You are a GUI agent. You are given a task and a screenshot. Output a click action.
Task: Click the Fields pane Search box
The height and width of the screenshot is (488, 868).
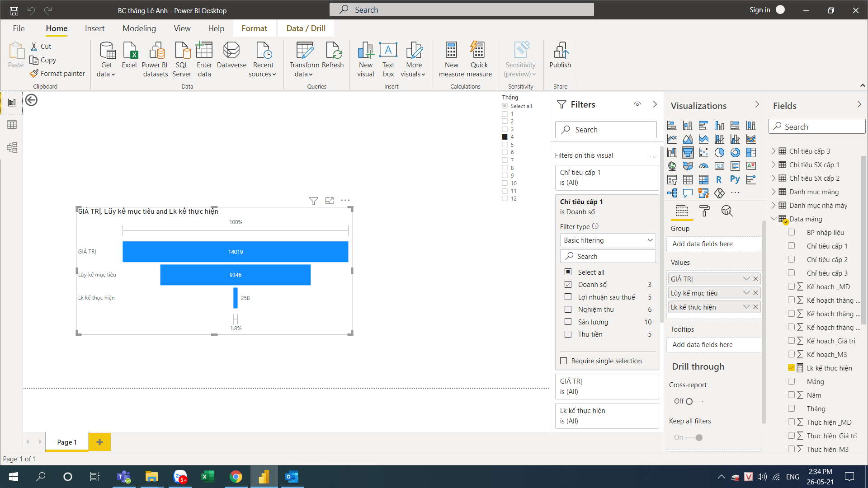coord(817,127)
